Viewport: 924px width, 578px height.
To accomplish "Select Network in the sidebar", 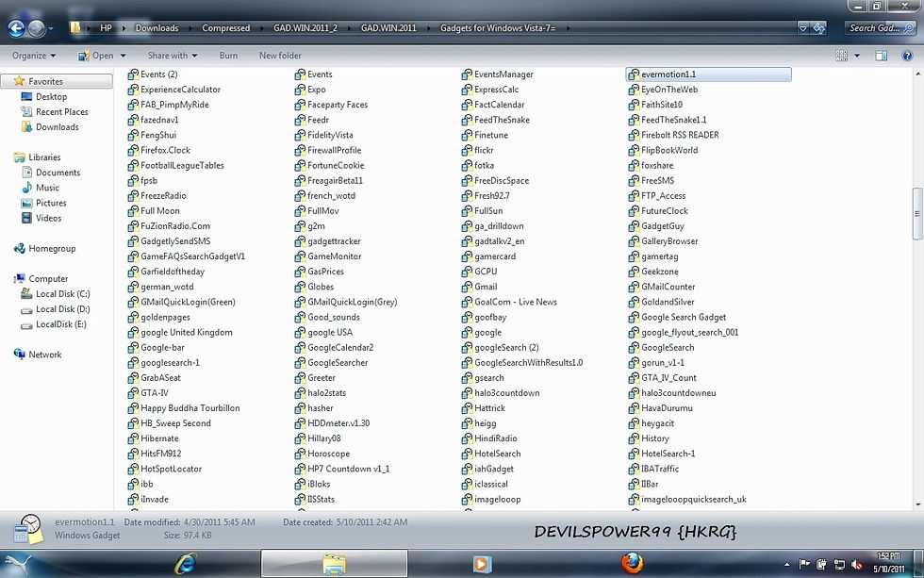I will pos(37,355).
